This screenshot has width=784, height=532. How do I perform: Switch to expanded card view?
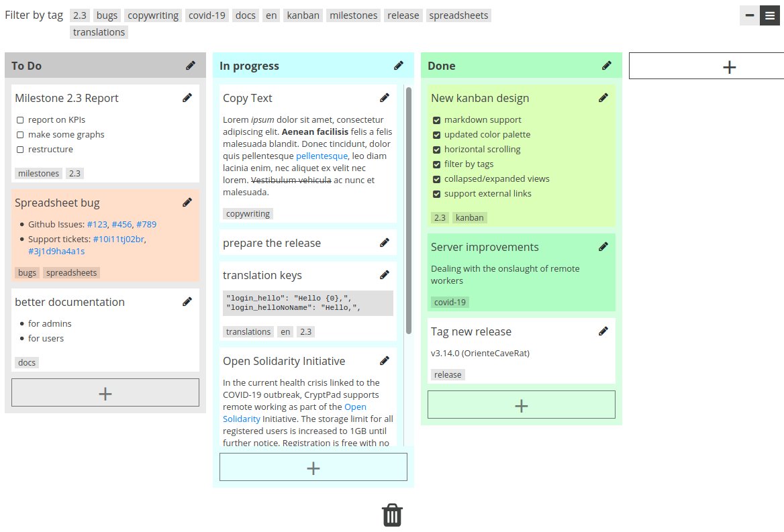769,15
